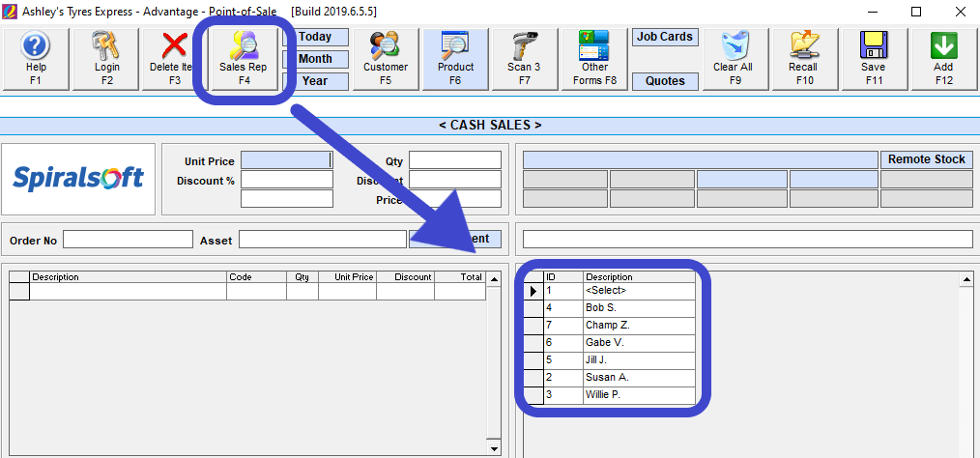This screenshot has height=458, width=980.
Task: Open the Product F6 search
Action: (x=455, y=59)
